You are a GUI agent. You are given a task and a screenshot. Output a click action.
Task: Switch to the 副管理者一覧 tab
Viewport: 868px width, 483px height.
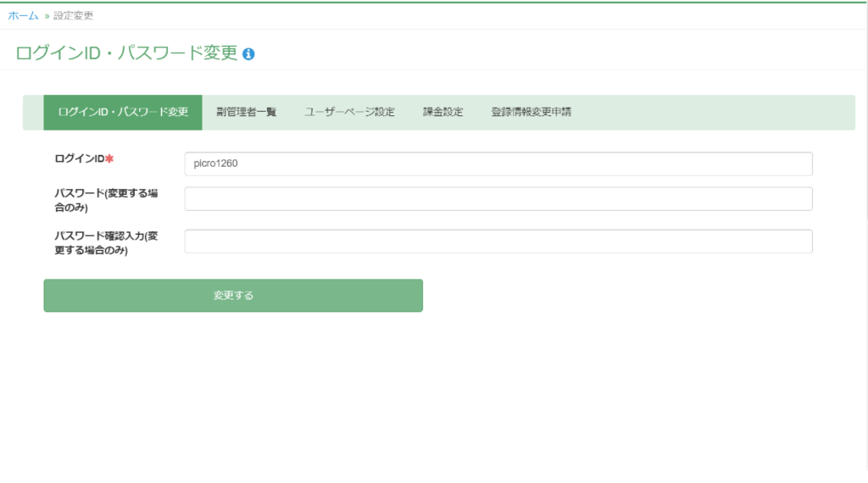tap(247, 113)
